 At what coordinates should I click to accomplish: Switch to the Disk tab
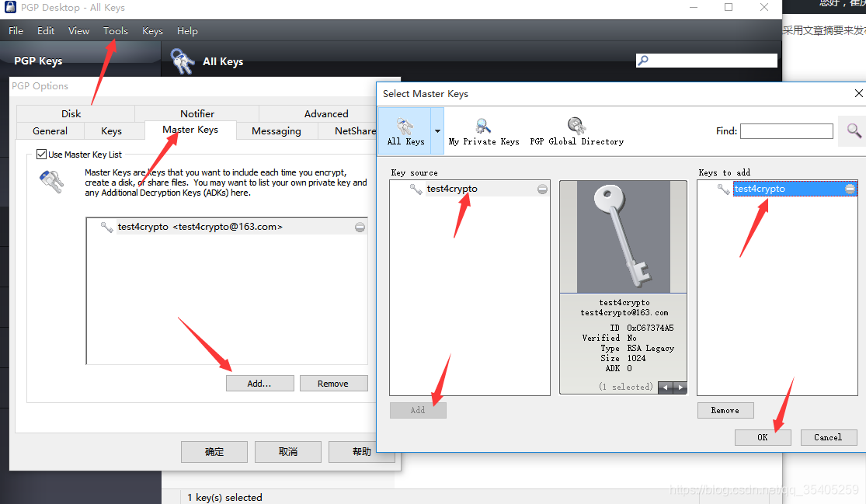pyautogui.click(x=75, y=113)
